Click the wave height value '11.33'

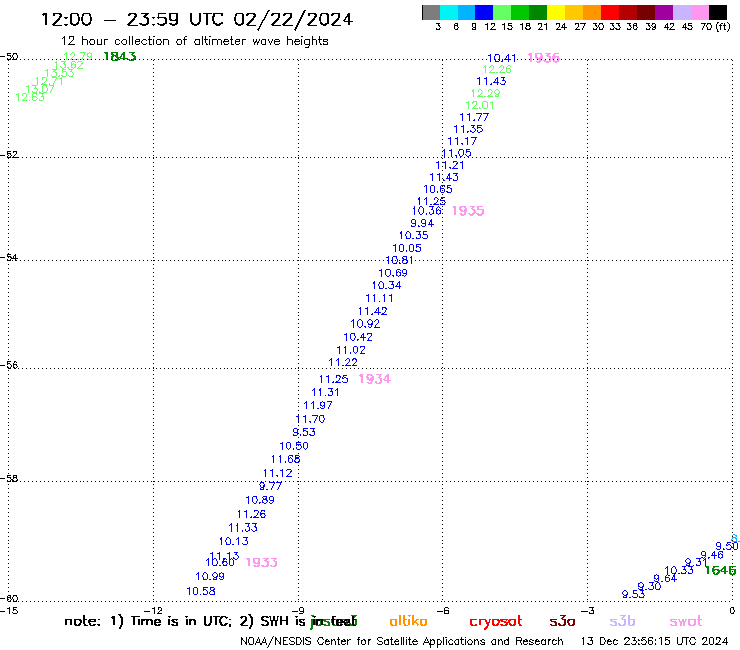click(243, 528)
